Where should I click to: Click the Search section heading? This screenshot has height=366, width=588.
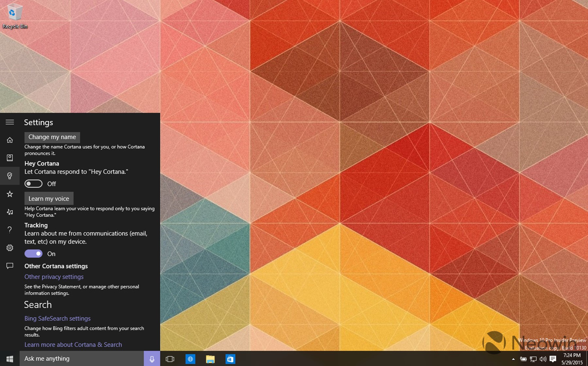[x=38, y=305]
